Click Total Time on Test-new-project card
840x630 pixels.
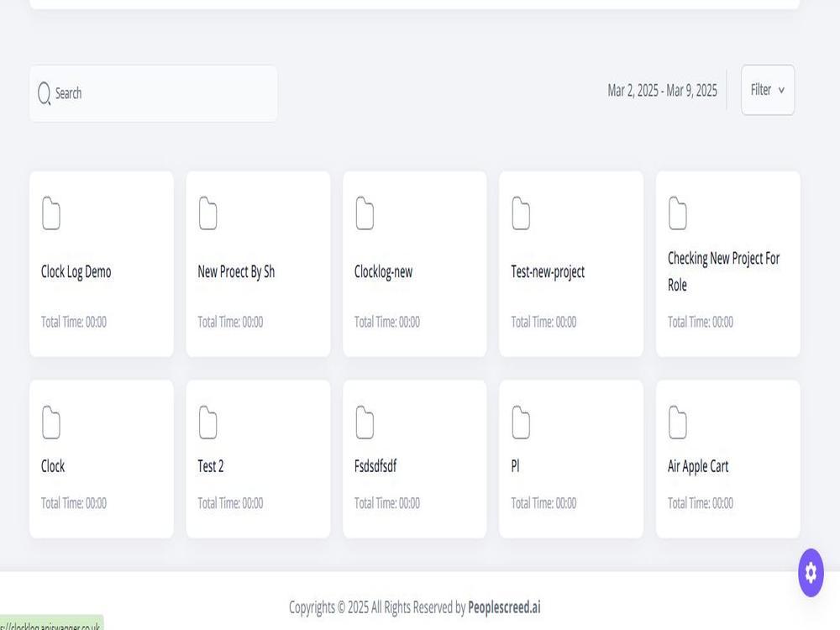(543, 322)
